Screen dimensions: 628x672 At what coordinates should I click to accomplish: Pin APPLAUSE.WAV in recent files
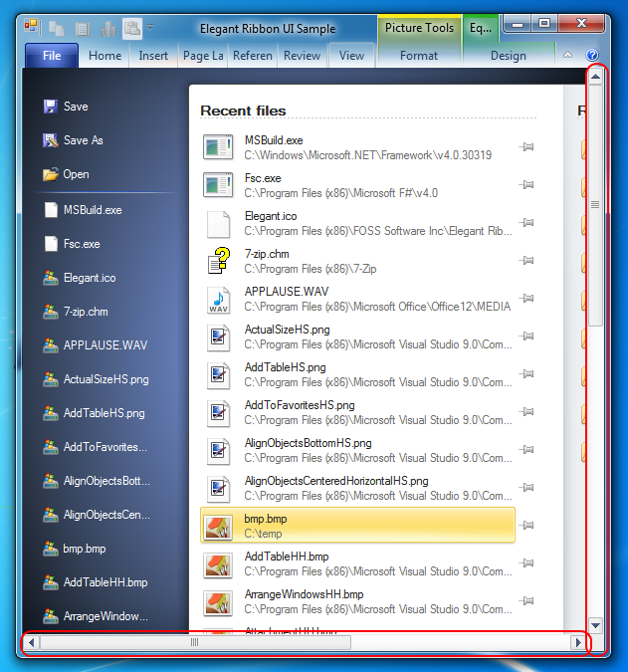[526, 298]
